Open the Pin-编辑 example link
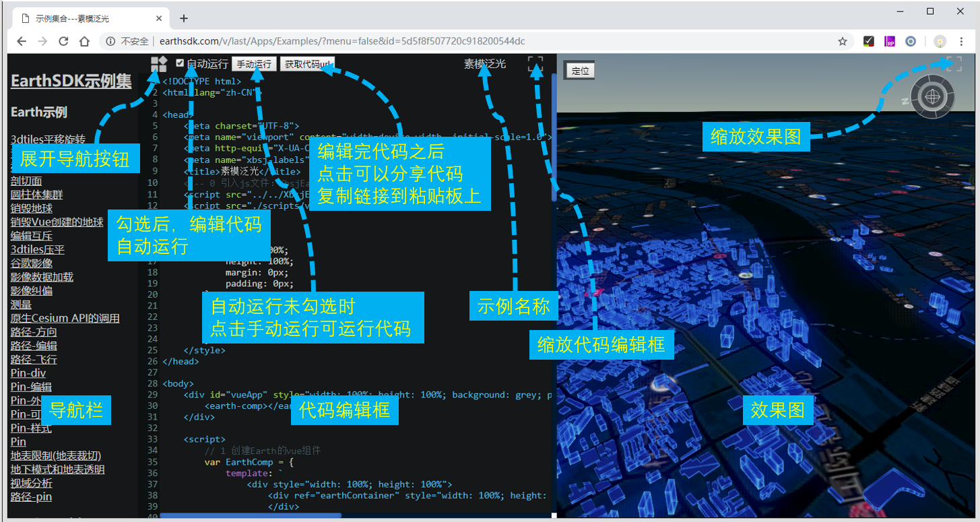The height and width of the screenshot is (522, 980). tap(31, 387)
